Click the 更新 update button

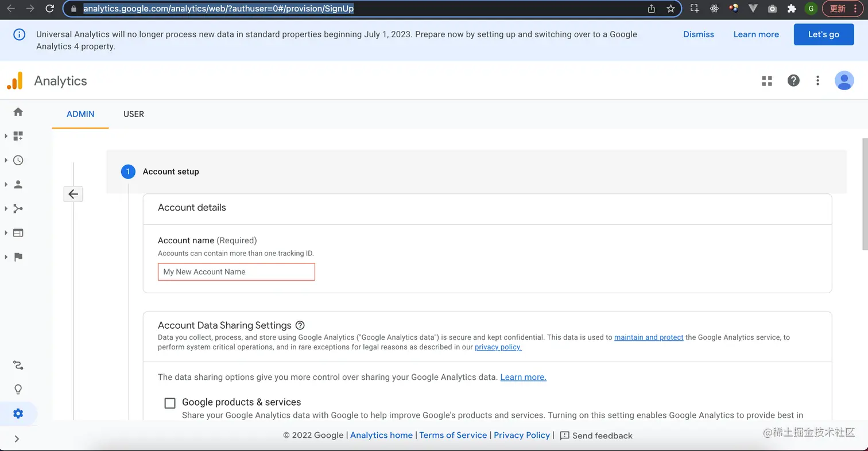point(842,9)
